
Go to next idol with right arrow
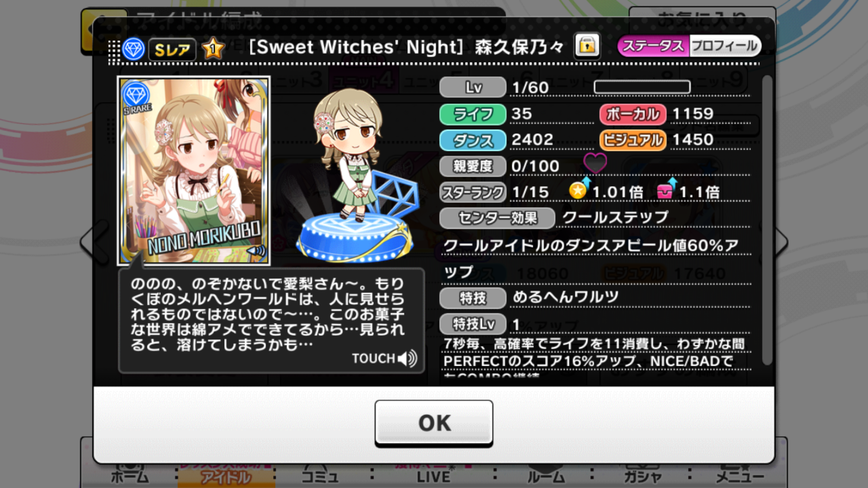pyautogui.click(x=781, y=242)
